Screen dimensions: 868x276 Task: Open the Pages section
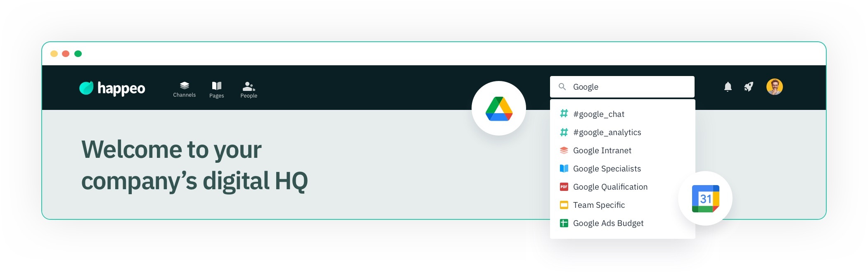tap(216, 90)
